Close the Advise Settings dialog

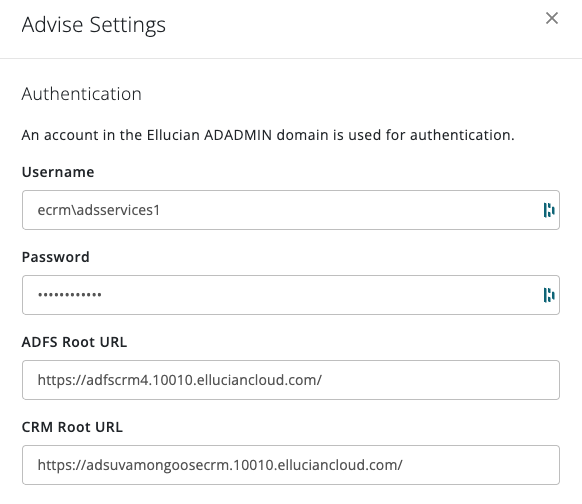[x=552, y=18]
